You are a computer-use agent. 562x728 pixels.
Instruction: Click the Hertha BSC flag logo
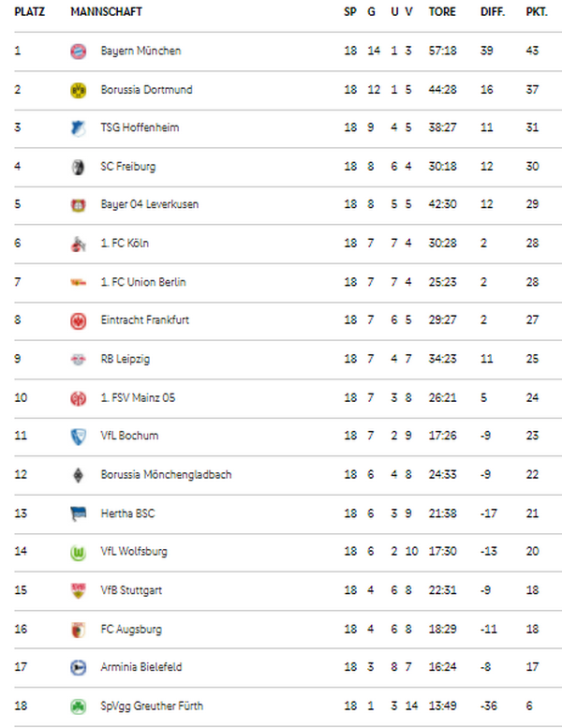pos(78,514)
